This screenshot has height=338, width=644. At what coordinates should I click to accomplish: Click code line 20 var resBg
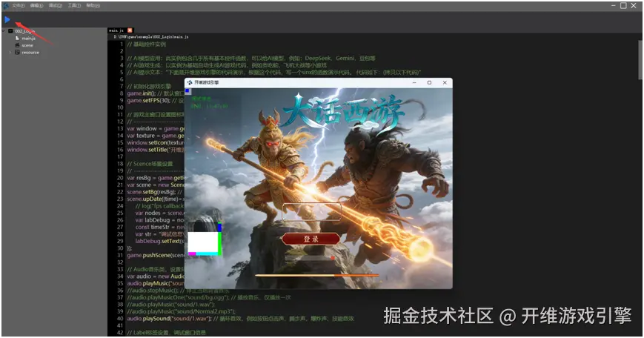click(155, 178)
